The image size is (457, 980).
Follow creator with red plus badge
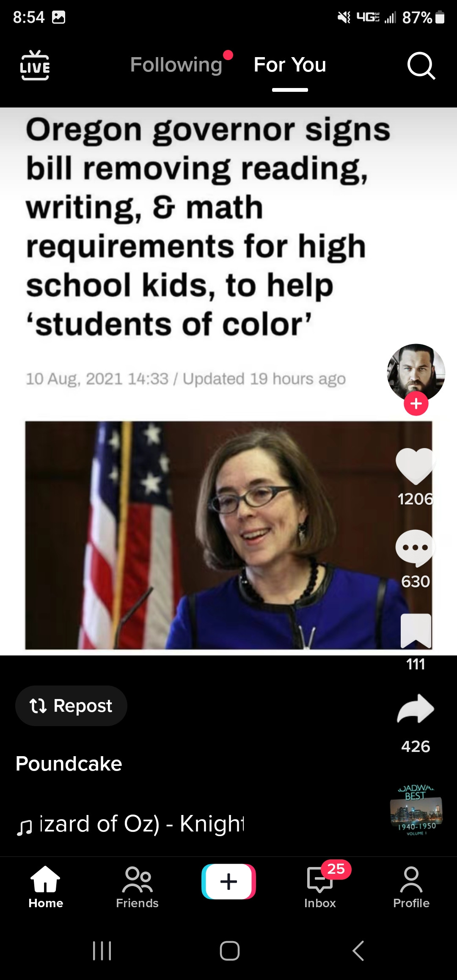(416, 403)
